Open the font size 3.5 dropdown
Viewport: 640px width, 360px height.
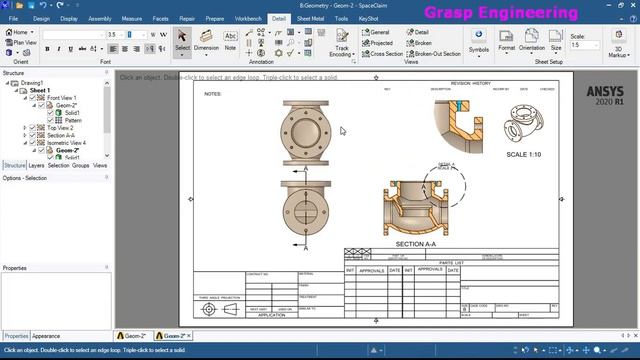pos(121,35)
